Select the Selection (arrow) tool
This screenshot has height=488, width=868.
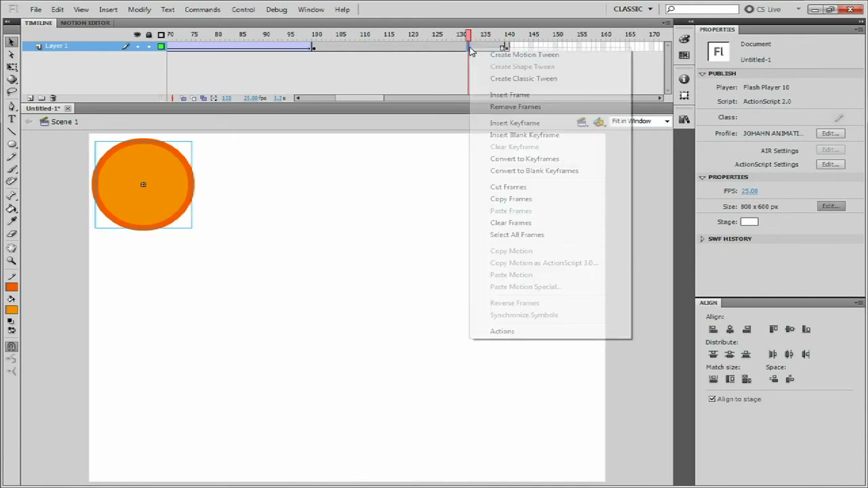click(12, 42)
